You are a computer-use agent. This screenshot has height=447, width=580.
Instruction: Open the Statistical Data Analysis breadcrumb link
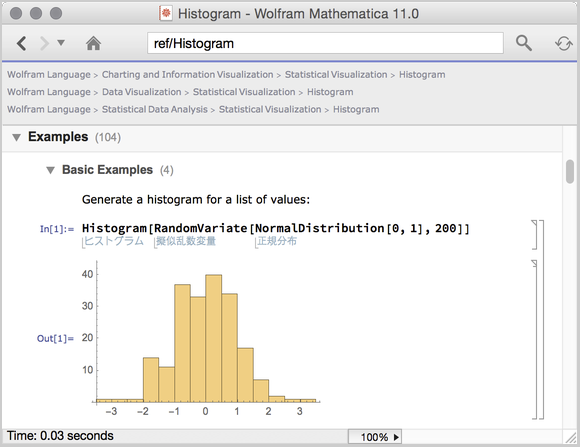pyautogui.click(x=155, y=109)
